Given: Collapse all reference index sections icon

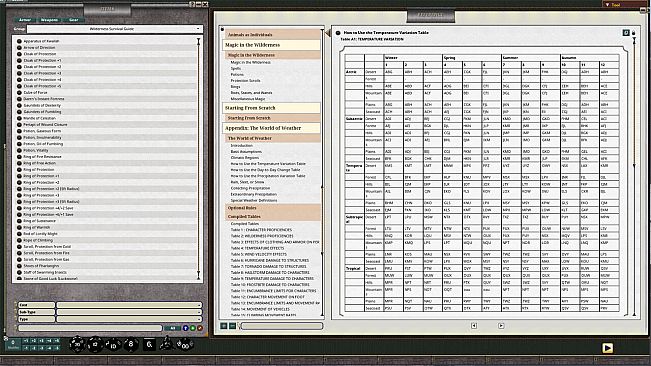Looking at the screenshot, I should click(x=232, y=326).
